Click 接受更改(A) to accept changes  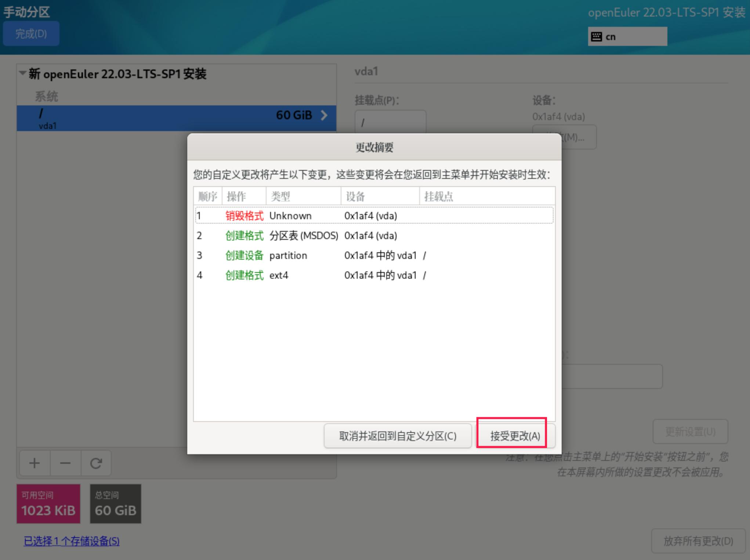point(513,436)
